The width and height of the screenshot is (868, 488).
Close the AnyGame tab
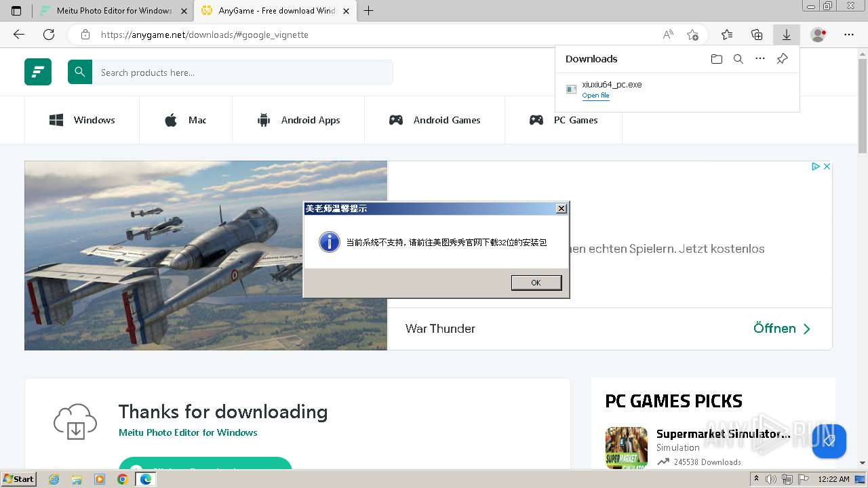346,11
